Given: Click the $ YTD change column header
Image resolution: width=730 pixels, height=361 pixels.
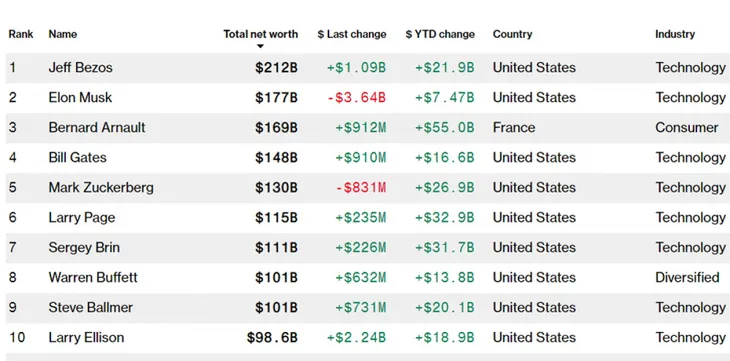Looking at the screenshot, I should tap(440, 34).
